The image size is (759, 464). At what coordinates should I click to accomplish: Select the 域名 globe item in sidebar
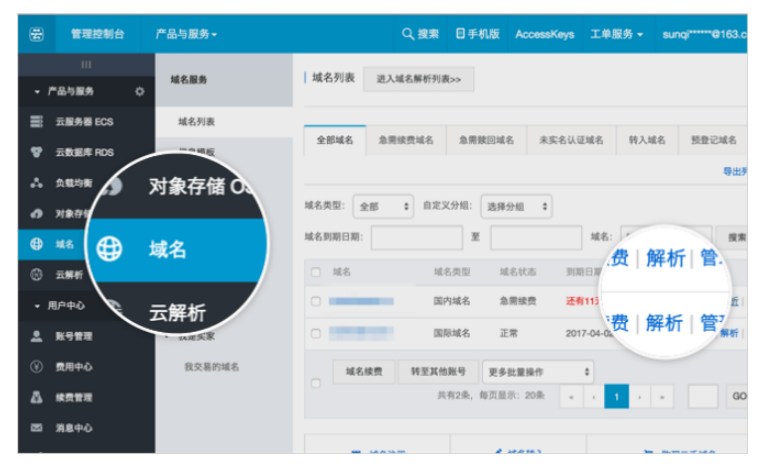52,244
